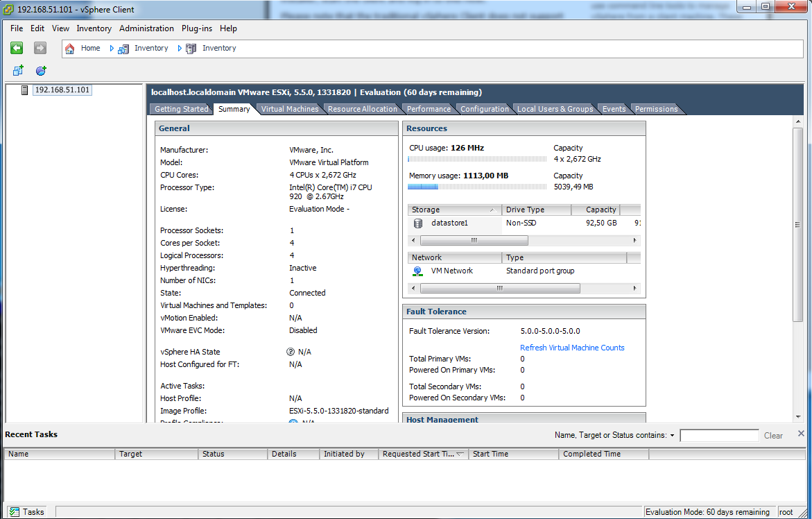Image resolution: width=812 pixels, height=519 pixels.
Task: Open the File menu
Action: (17, 28)
